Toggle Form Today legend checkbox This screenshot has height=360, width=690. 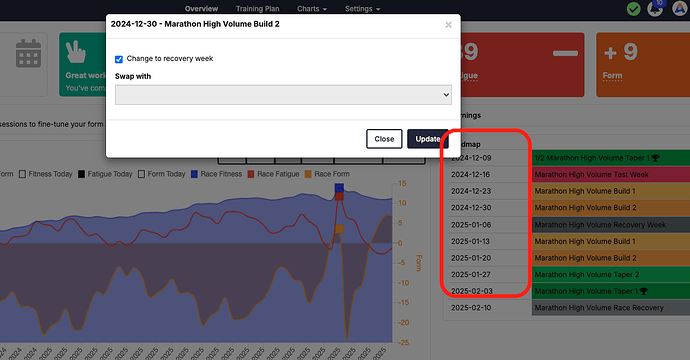point(141,174)
